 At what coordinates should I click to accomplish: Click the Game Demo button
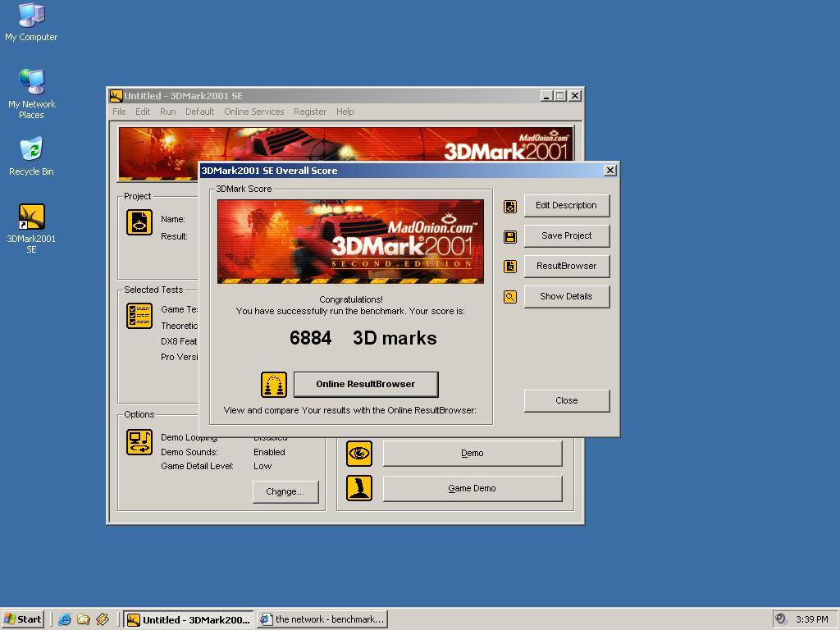click(x=472, y=489)
